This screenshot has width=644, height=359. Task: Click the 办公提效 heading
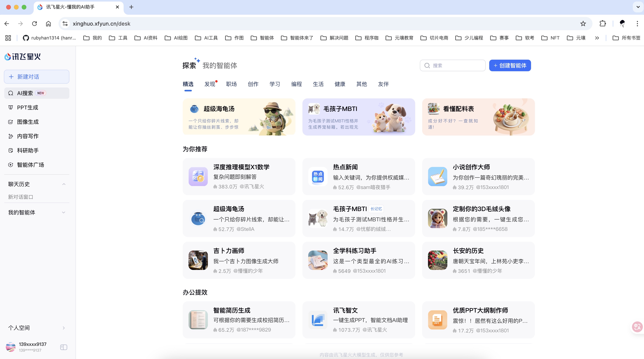(195, 292)
